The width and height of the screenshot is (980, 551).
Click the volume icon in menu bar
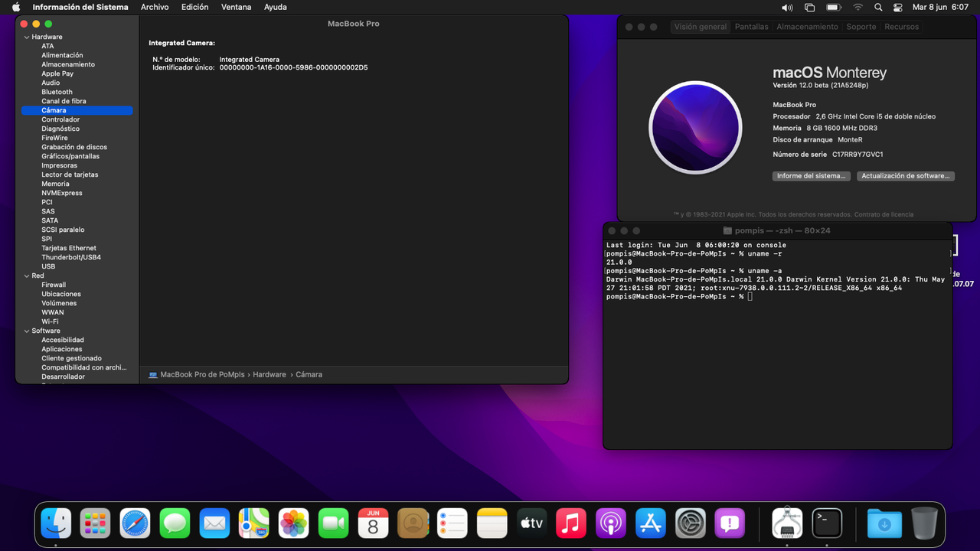point(787,7)
